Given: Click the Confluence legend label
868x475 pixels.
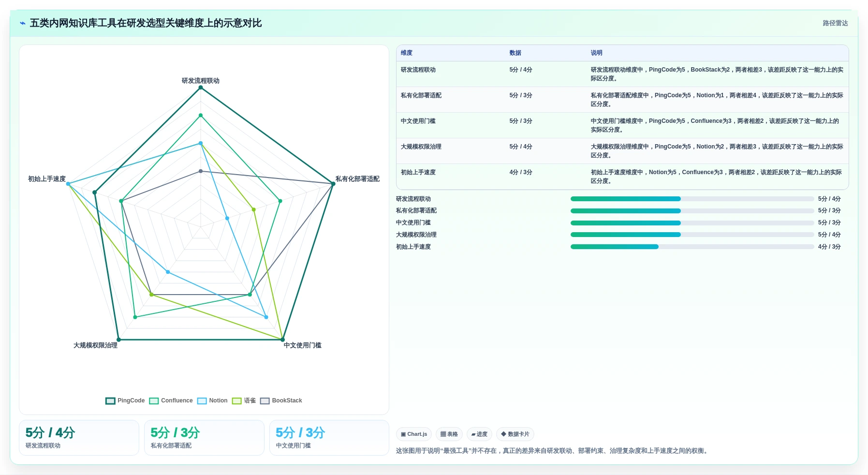Looking at the screenshot, I should click(x=177, y=401).
